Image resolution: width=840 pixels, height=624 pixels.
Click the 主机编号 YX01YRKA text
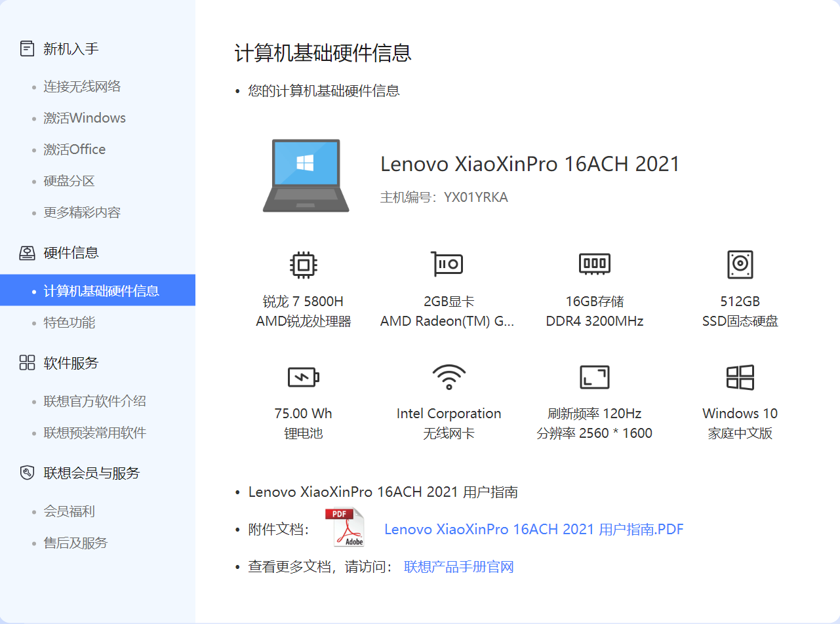pyautogui.click(x=444, y=197)
